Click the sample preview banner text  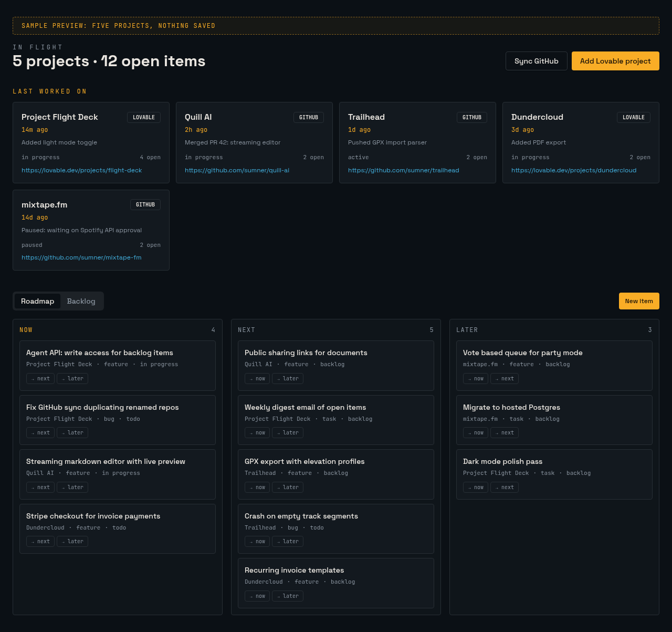coord(119,26)
